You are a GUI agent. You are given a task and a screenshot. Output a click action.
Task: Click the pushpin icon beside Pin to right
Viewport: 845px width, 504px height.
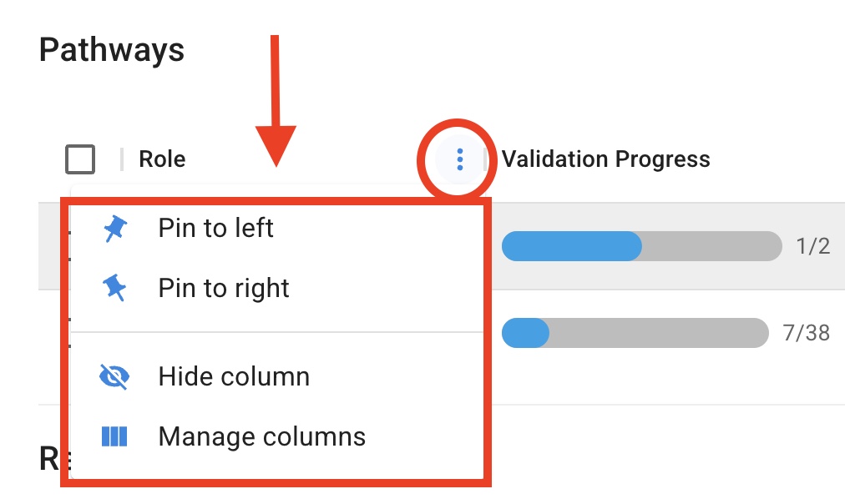(114, 289)
